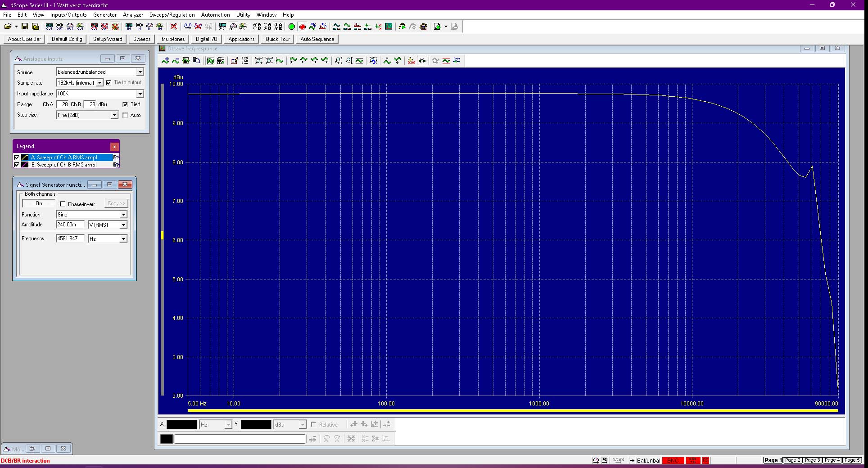Viewport: 868px width, 468px height.
Task: Open the Sweeps/Regulation menu
Action: [172, 15]
